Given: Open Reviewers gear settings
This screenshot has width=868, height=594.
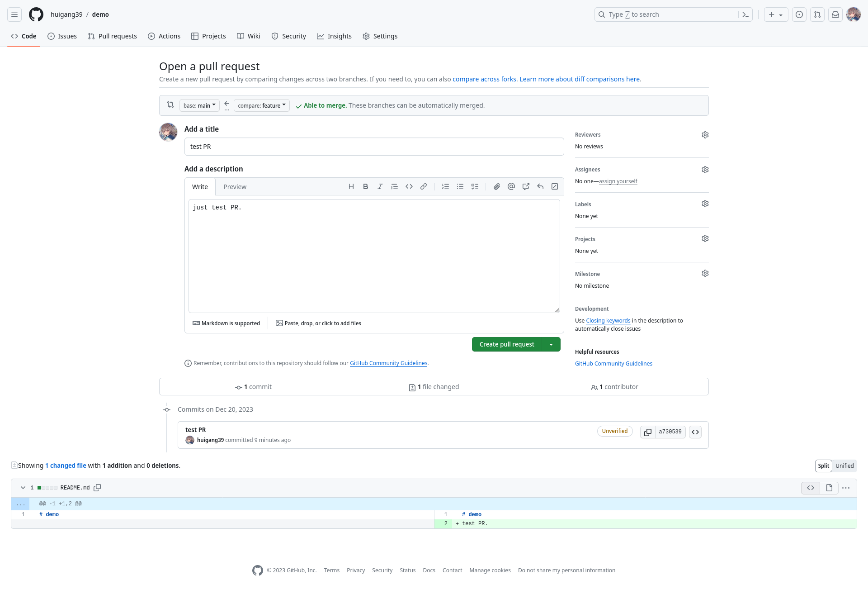Looking at the screenshot, I should (x=705, y=135).
